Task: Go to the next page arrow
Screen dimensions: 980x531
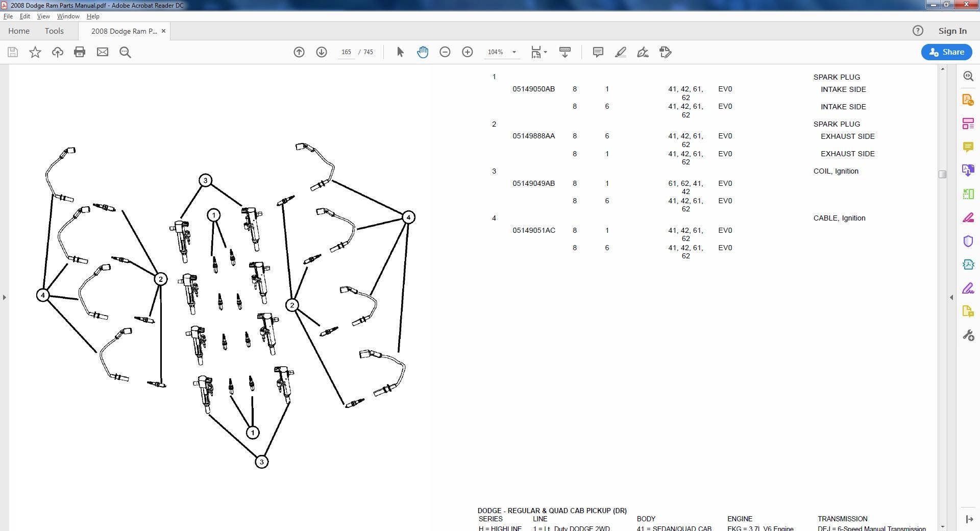Action: (x=322, y=52)
